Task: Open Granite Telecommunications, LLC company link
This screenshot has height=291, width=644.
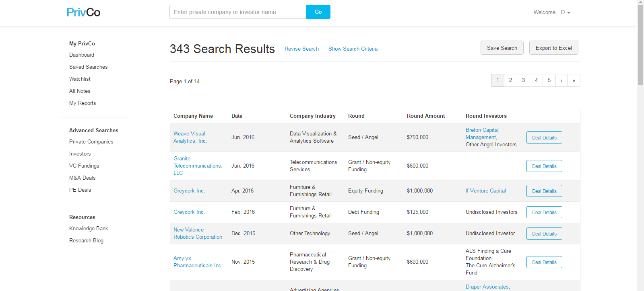Action: [x=198, y=166]
